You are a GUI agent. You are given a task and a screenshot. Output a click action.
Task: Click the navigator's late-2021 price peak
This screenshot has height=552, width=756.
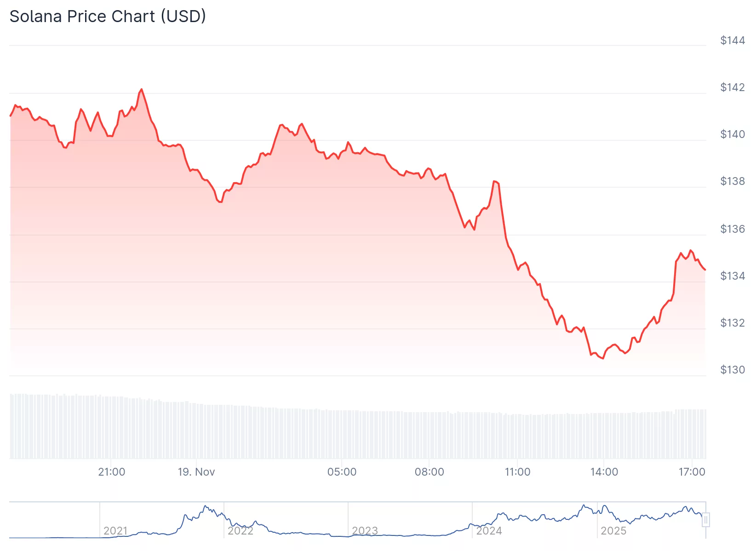click(x=205, y=506)
